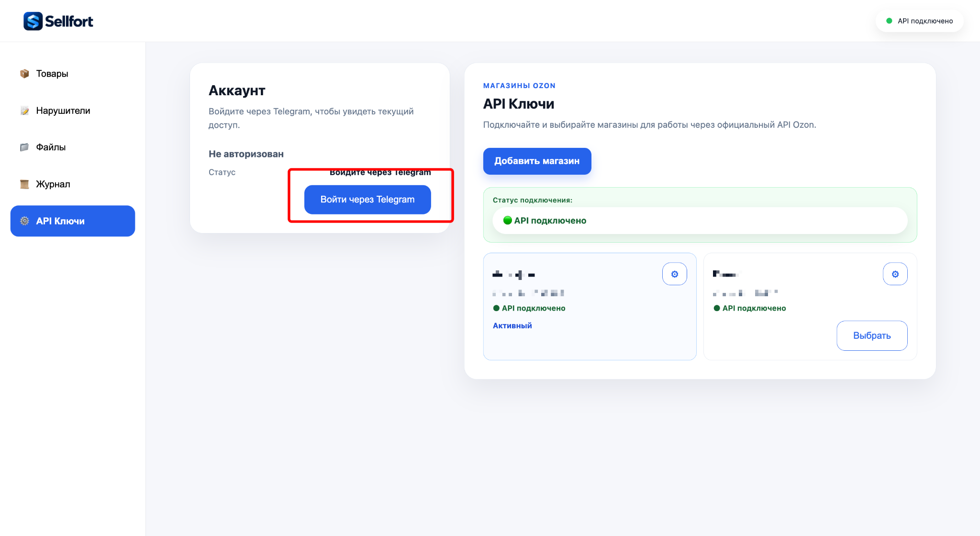980x536 pixels.
Task: Click the Добавить магазин button
Action: tap(537, 161)
